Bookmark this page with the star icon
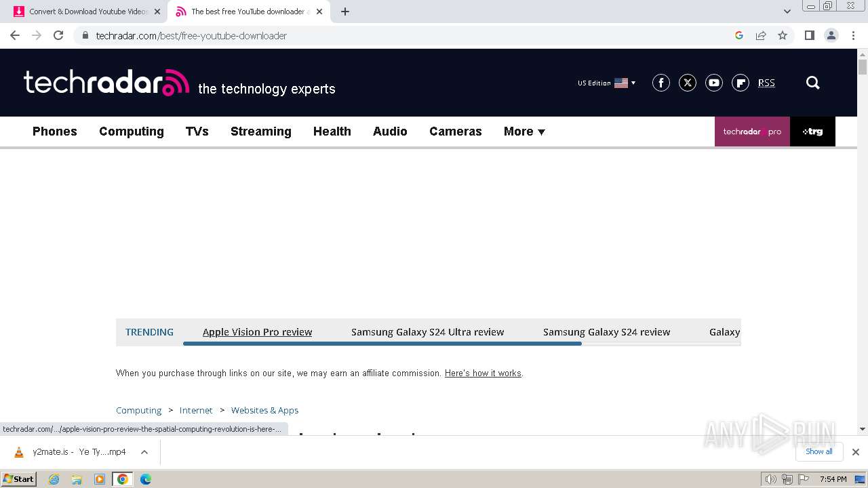The height and width of the screenshot is (488, 868). tap(783, 35)
